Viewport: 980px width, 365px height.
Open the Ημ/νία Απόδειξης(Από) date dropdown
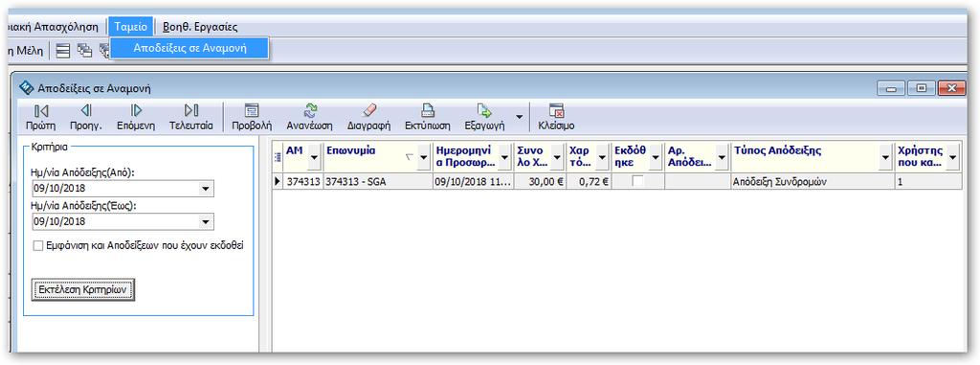205,189
